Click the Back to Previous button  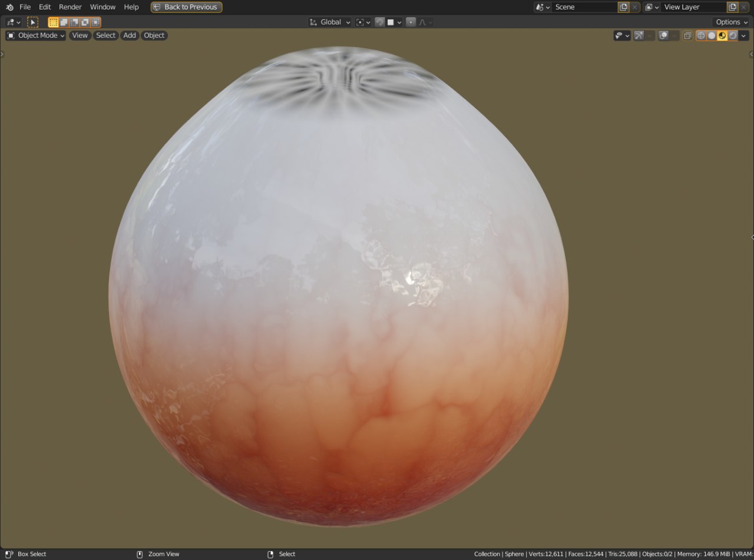pyautogui.click(x=186, y=7)
